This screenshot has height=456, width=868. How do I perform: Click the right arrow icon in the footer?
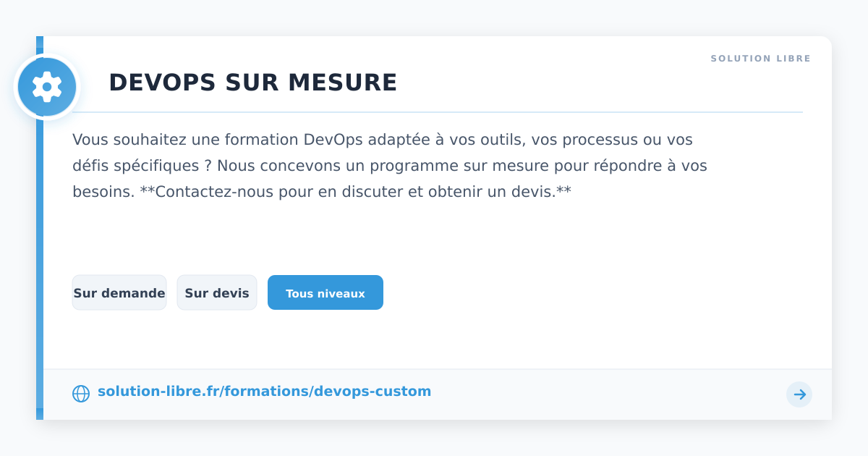click(799, 394)
